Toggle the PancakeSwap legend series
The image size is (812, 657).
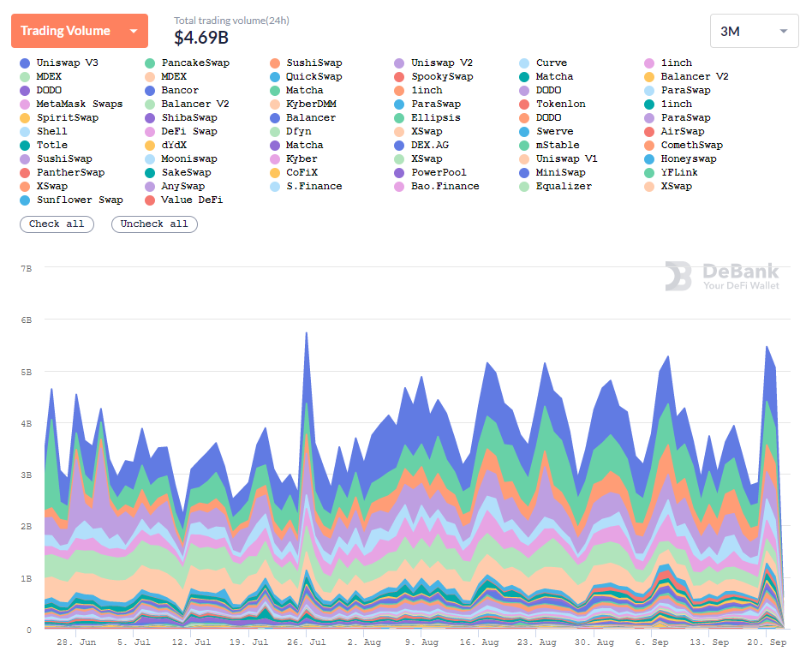tap(187, 63)
